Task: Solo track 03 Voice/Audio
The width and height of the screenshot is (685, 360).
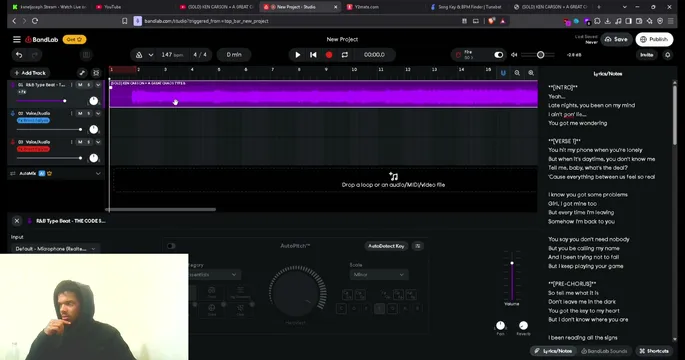Action: click(x=89, y=142)
